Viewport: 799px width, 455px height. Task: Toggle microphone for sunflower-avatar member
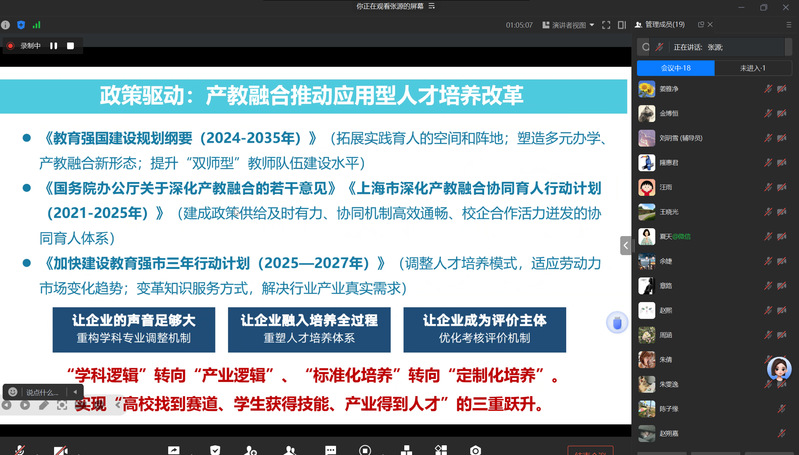767,89
